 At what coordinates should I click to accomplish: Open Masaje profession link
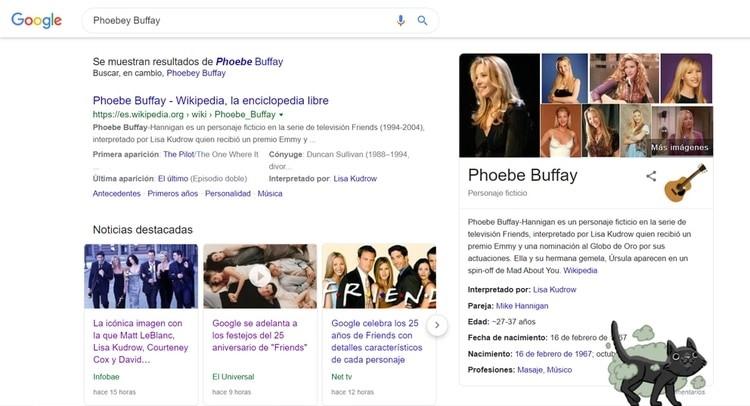tap(529, 370)
